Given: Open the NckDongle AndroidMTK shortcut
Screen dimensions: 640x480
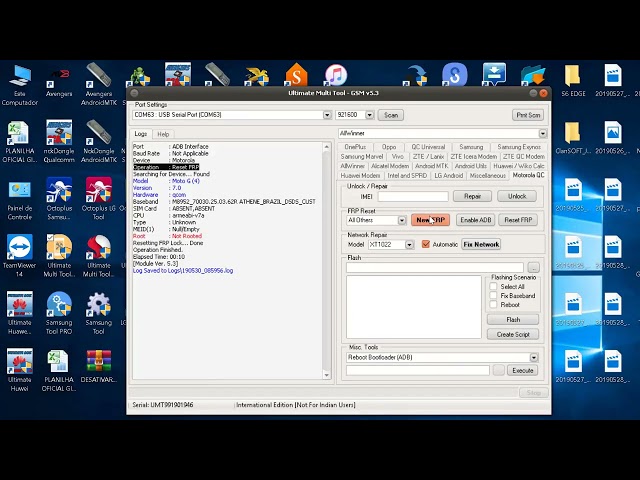Looking at the screenshot, I should 98,141.
